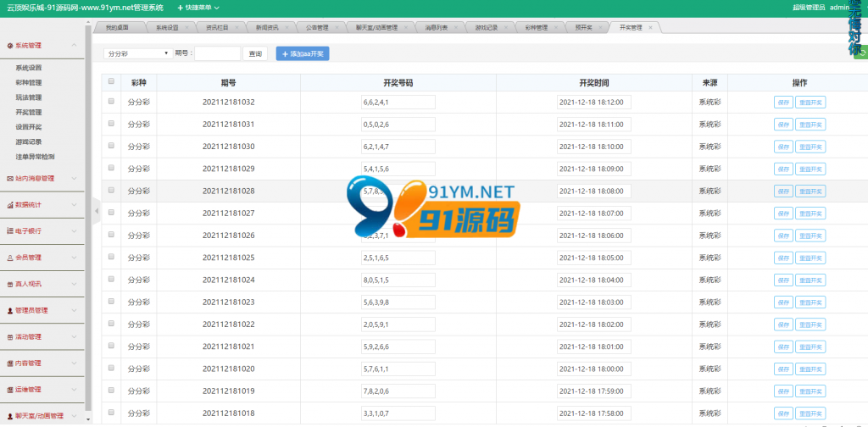Check the box for row 202112181022
This screenshot has height=427, width=868.
tap(111, 323)
